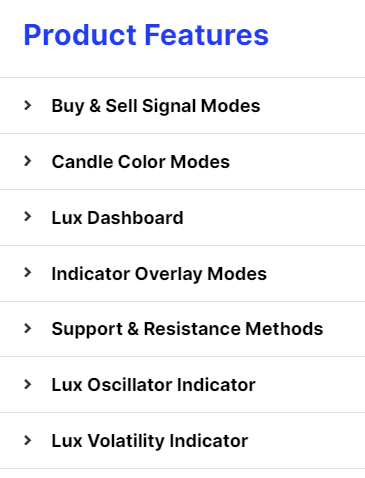This screenshot has height=478, width=365.
Task: Open Support & Resistance Methods label
Action: pyautogui.click(x=187, y=329)
